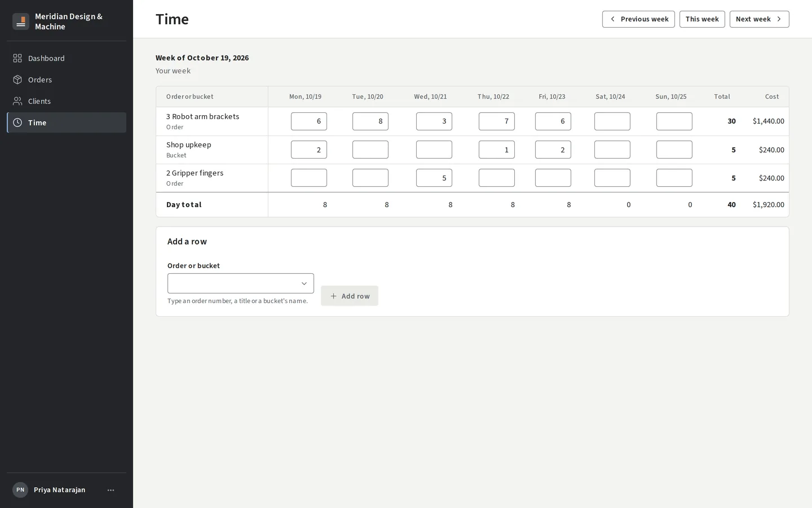Expand the Order or bucket dropdown arrow

point(304,283)
